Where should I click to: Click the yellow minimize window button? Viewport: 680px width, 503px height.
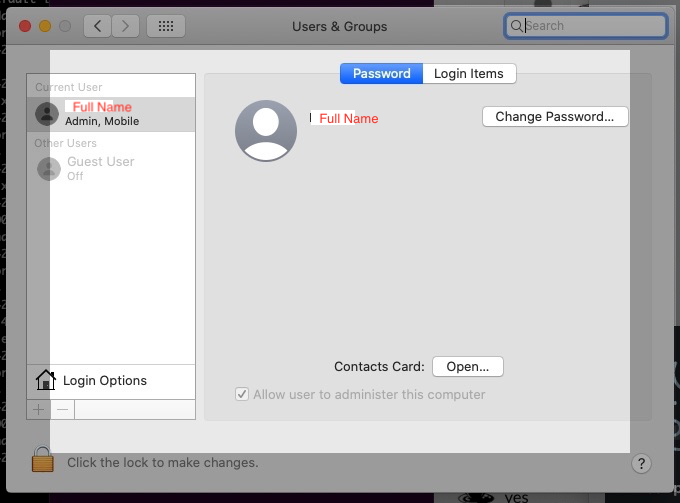pos(45,26)
